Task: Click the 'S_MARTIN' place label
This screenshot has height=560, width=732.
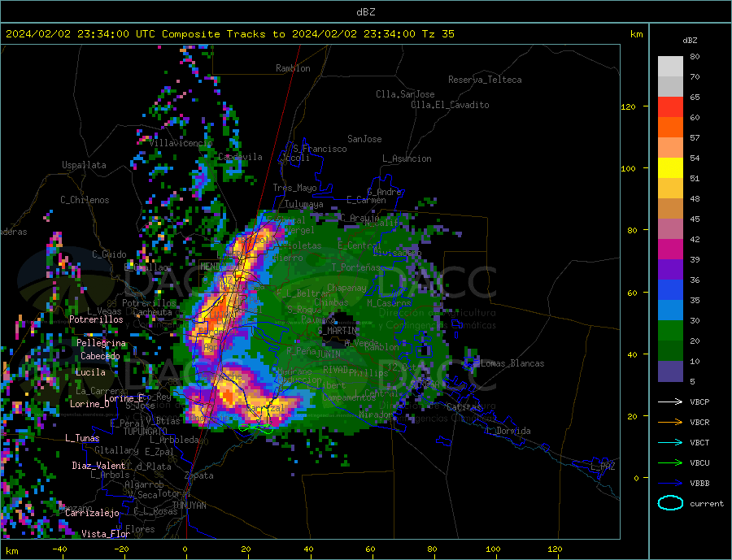Action: 337,331
